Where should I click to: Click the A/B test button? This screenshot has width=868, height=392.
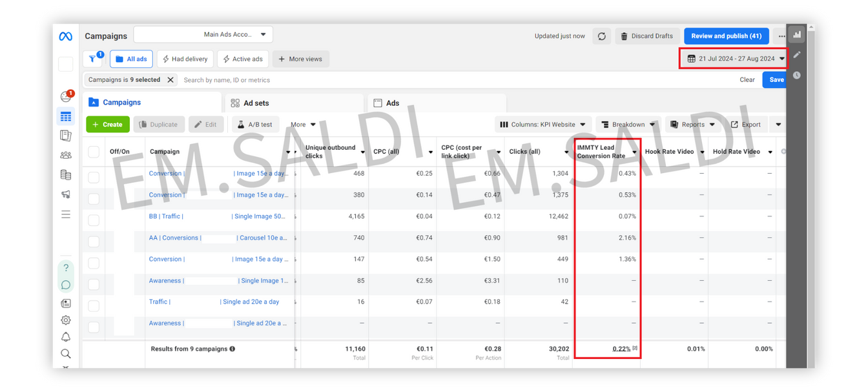coord(255,125)
